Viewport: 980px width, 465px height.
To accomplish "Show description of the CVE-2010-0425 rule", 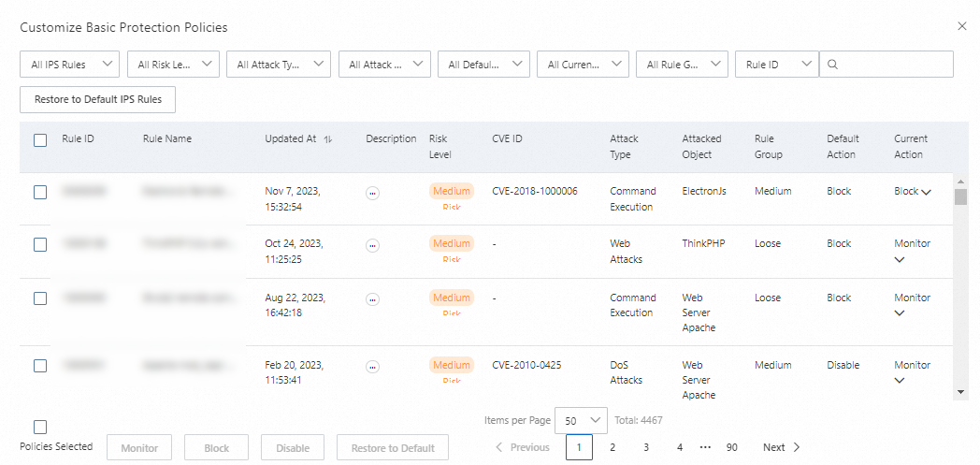I will point(372,367).
